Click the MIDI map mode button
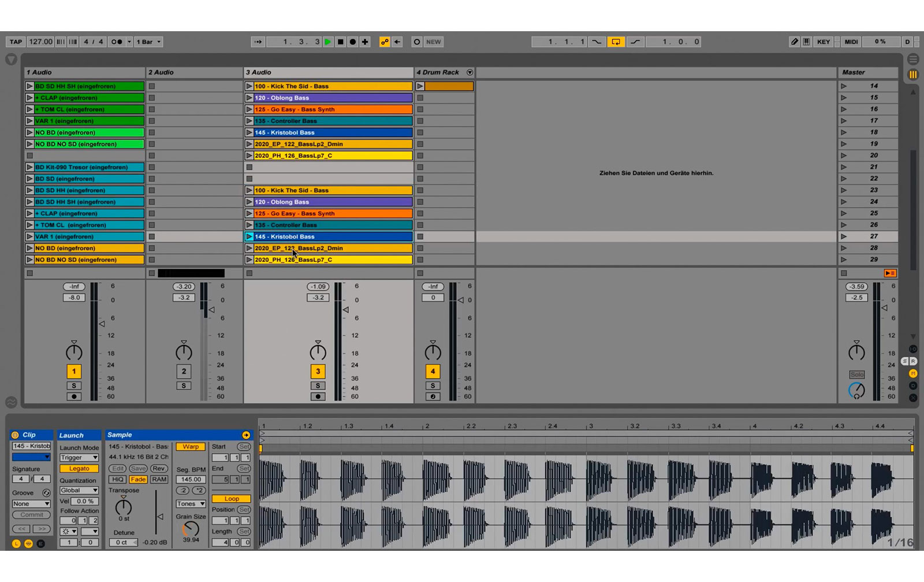Viewport: 924px width, 582px height. (851, 42)
